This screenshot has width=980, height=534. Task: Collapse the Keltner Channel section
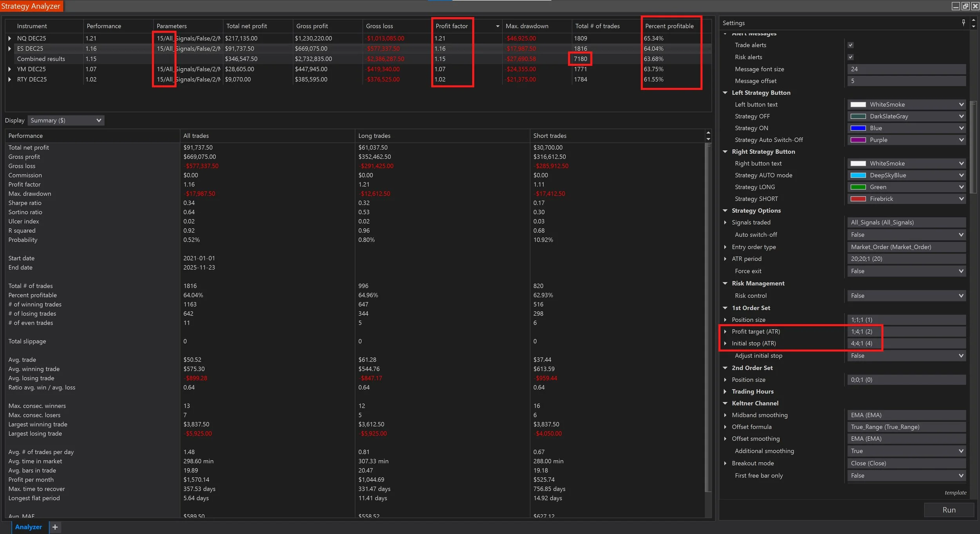(724, 403)
